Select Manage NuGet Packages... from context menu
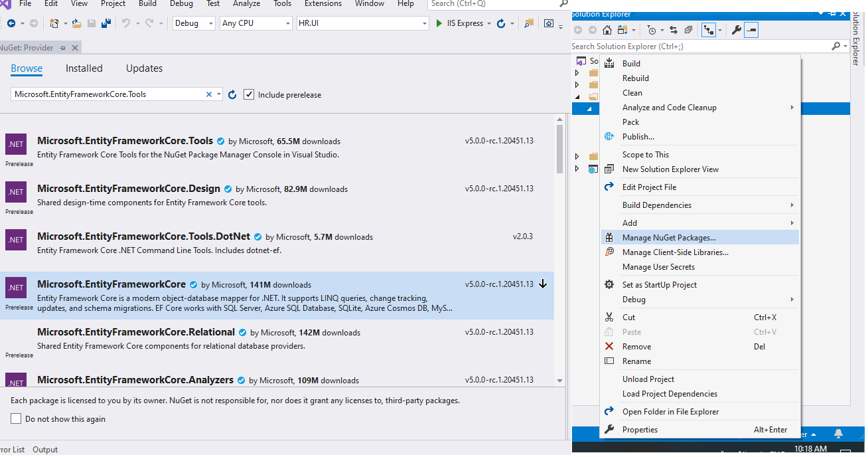The width and height of the screenshot is (868, 457). (700, 238)
